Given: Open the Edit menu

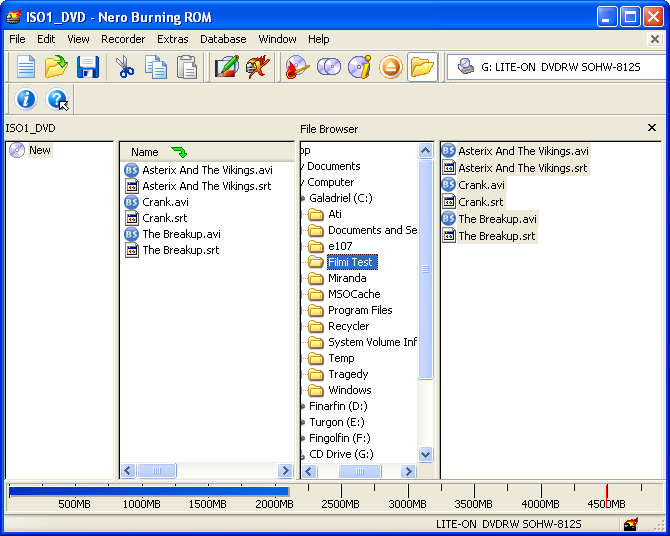Looking at the screenshot, I should [x=46, y=39].
